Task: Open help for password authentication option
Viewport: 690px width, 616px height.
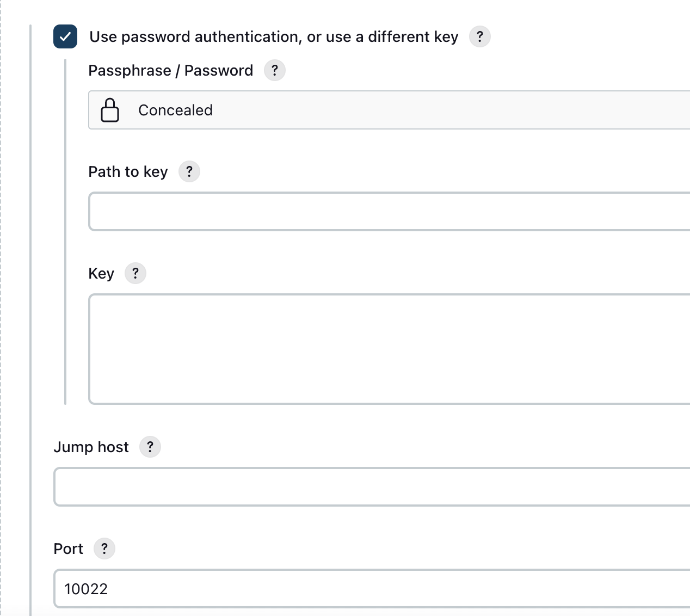Action: [479, 36]
